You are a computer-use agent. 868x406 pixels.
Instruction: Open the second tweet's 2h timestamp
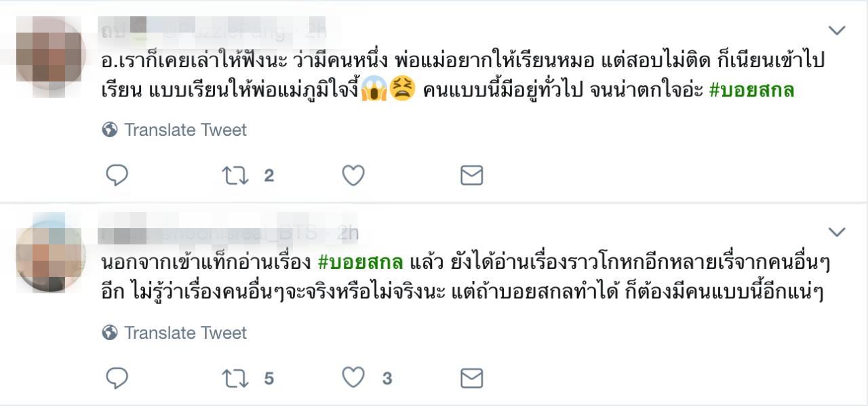pos(348,234)
